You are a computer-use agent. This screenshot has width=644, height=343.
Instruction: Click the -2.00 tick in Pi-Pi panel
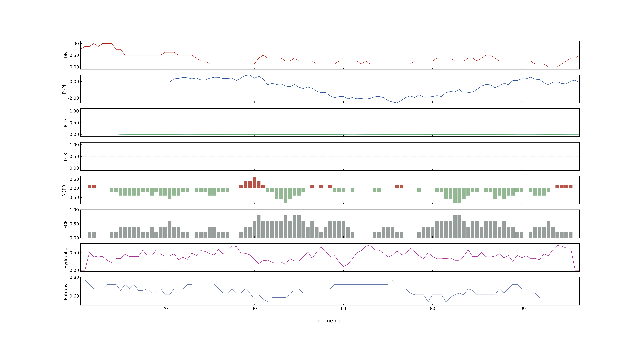[73, 98]
